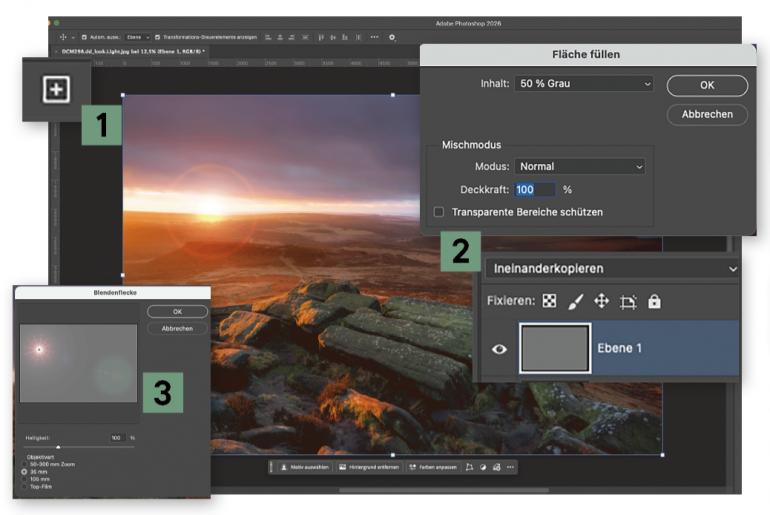Click the Helligkeit value field showing 100
This screenshot has width=770, height=515.
coord(116,437)
